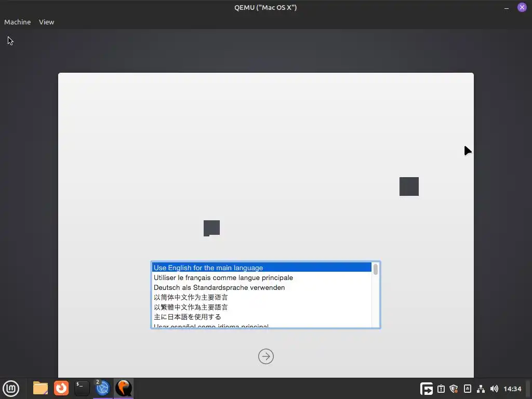
Task: Open the Terminal from the taskbar
Action: pyautogui.click(x=82, y=388)
